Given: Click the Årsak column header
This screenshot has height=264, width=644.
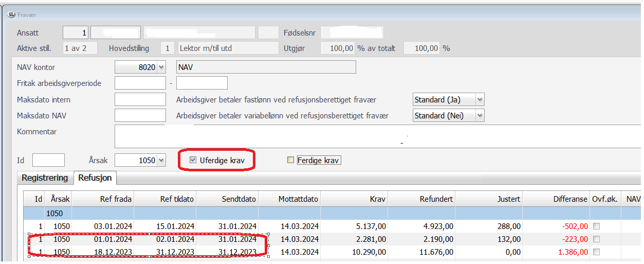Looking at the screenshot, I should coord(58,199).
